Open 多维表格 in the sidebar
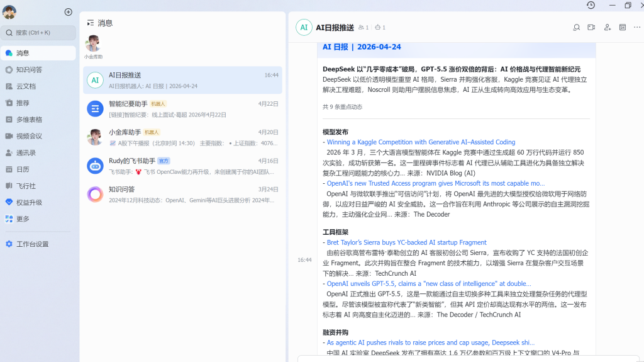This screenshot has width=644, height=362. (x=38, y=119)
